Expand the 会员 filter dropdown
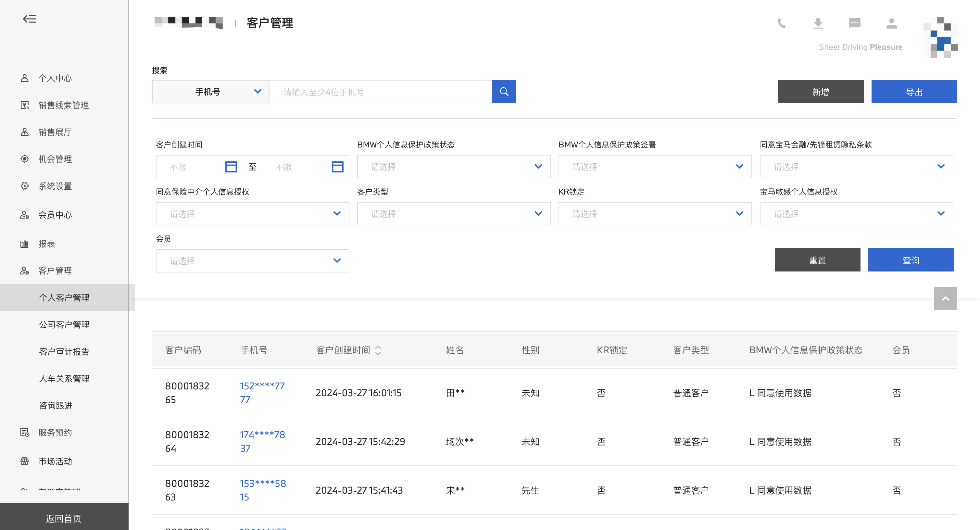The image size is (980, 530). (252, 261)
